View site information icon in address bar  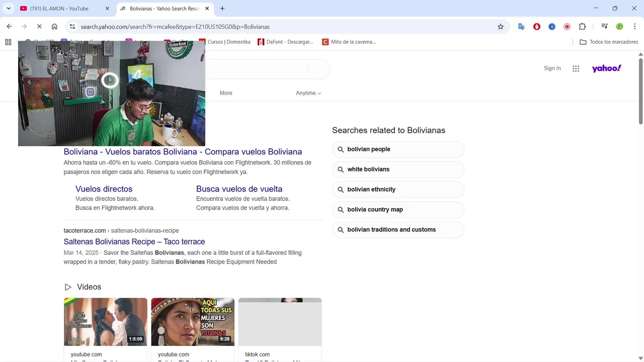[x=72, y=27]
